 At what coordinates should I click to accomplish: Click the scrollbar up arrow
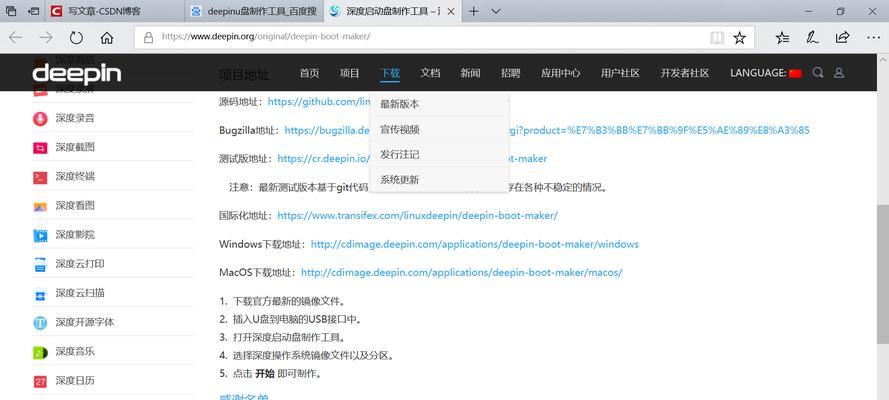click(x=883, y=59)
